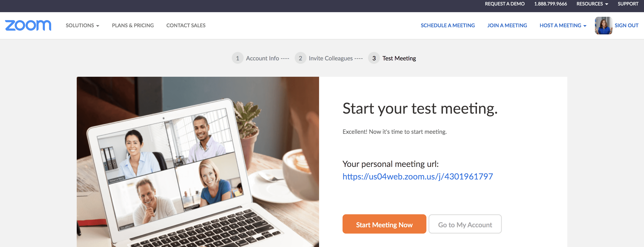Image resolution: width=644 pixels, height=247 pixels.
Task: Click Request a Demo in top bar
Action: (x=505, y=4)
